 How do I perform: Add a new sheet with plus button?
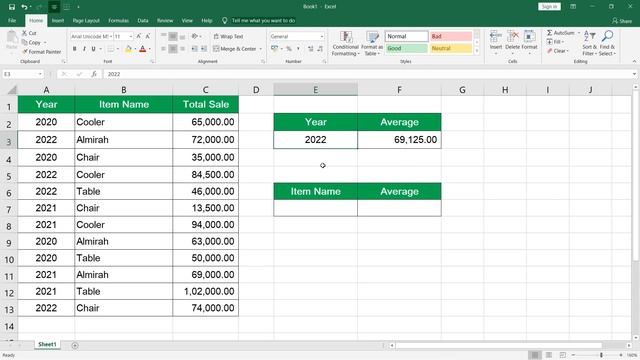[x=75, y=345]
